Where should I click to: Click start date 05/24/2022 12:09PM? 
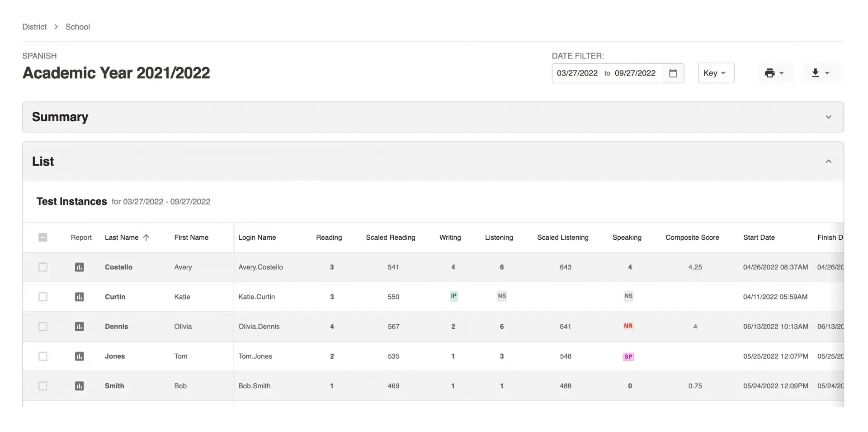[x=776, y=386]
